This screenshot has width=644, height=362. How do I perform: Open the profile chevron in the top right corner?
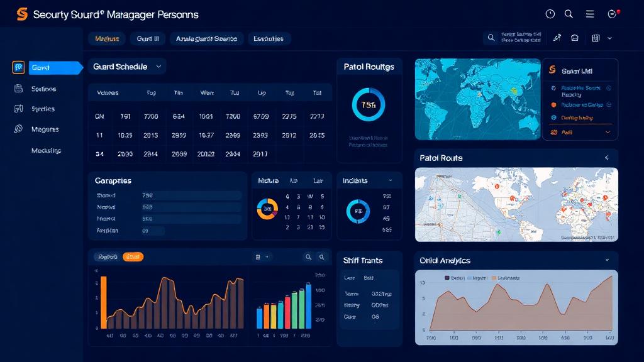pyautogui.click(x=611, y=13)
